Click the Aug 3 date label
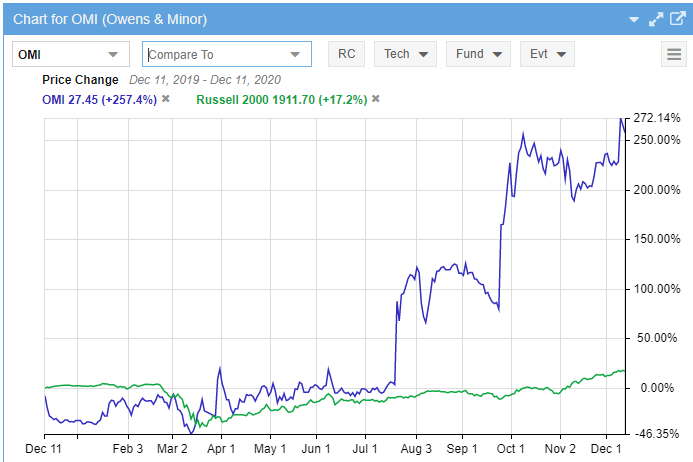 [x=416, y=449]
